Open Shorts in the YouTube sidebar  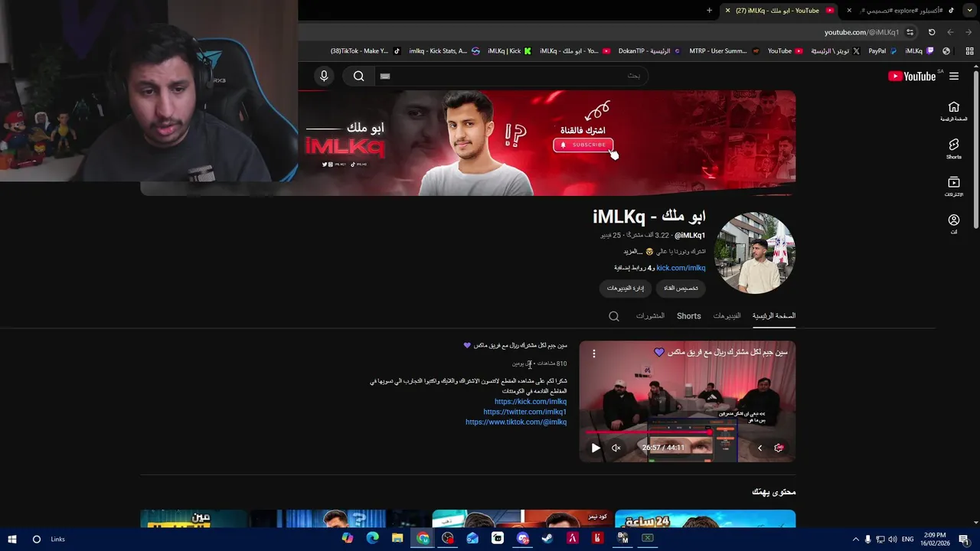click(953, 148)
